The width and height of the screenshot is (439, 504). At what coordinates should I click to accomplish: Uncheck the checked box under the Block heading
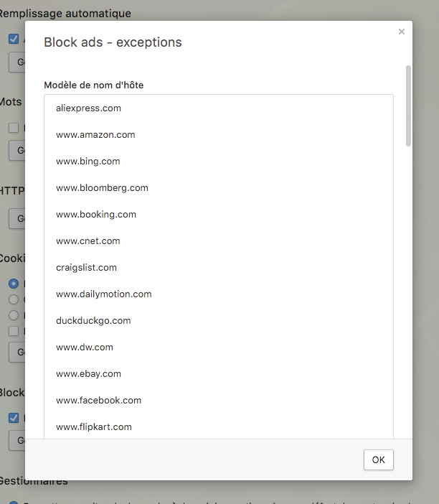coord(14,418)
